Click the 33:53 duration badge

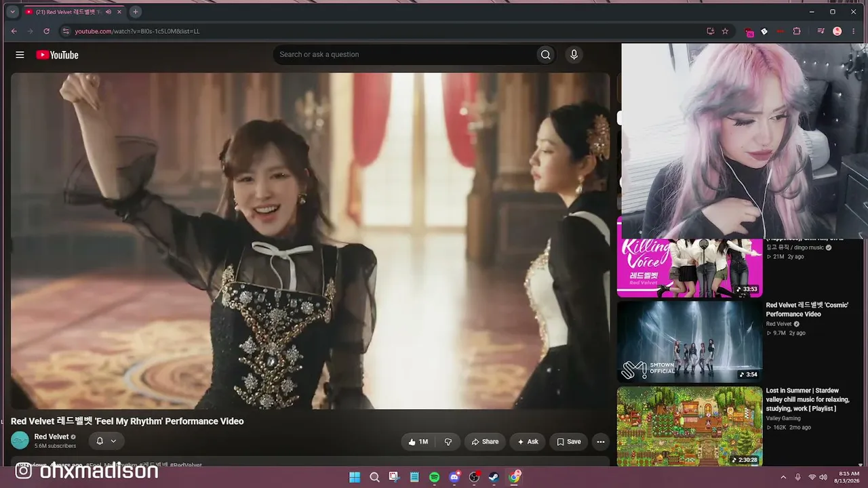pos(747,289)
